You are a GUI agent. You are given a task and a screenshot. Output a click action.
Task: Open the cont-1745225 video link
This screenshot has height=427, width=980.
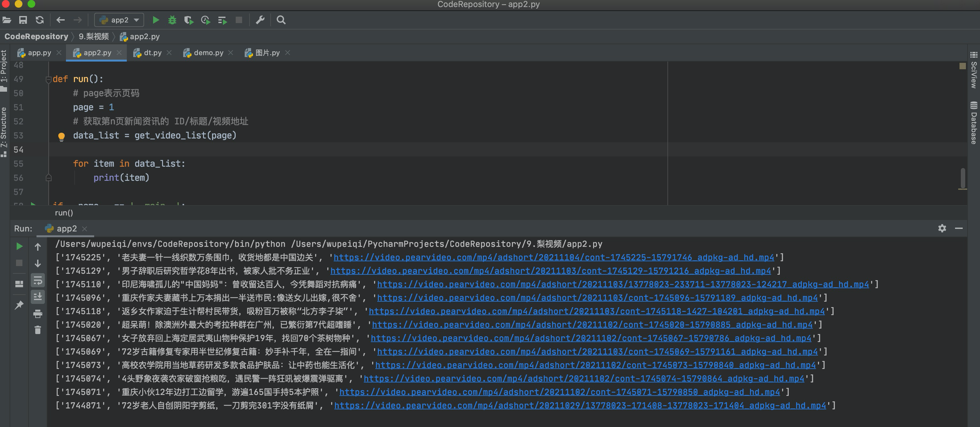553,257
